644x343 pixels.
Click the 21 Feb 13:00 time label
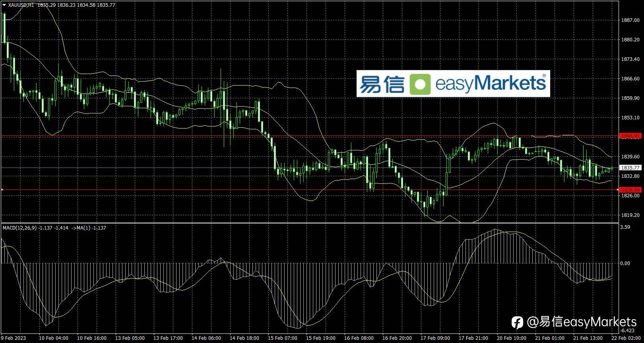pyautogui.click(x=588, y=338)
